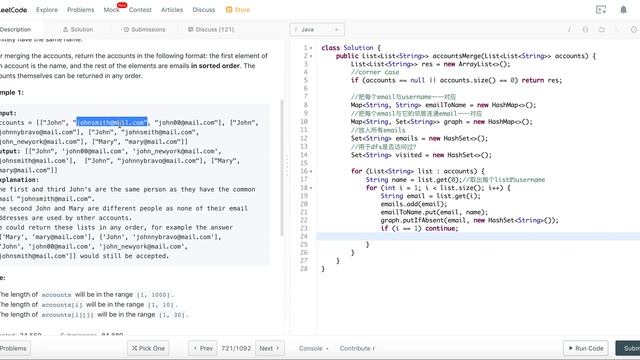Open the Problems nav item

coord(80,10)
